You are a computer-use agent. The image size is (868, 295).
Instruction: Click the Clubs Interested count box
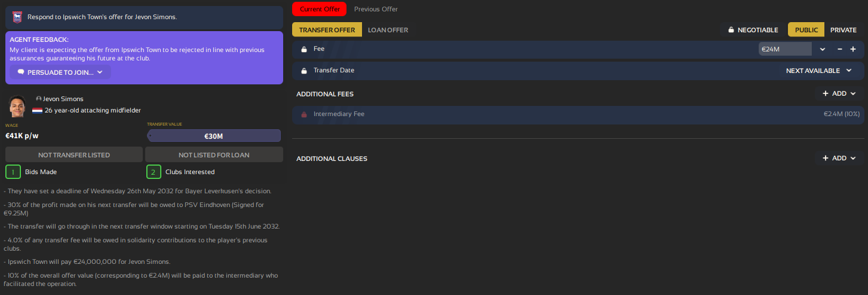[x=154, y=172]
